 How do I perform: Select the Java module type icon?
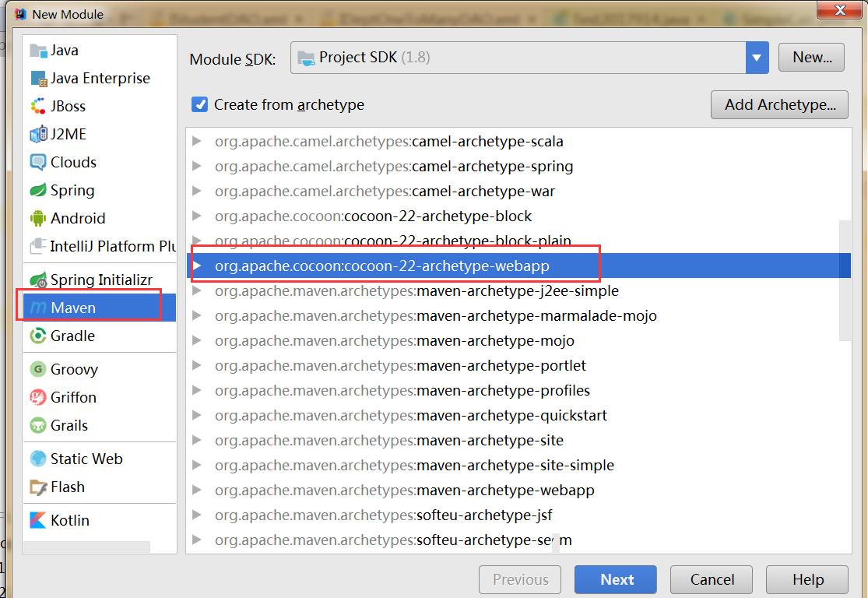pos(38,51)
